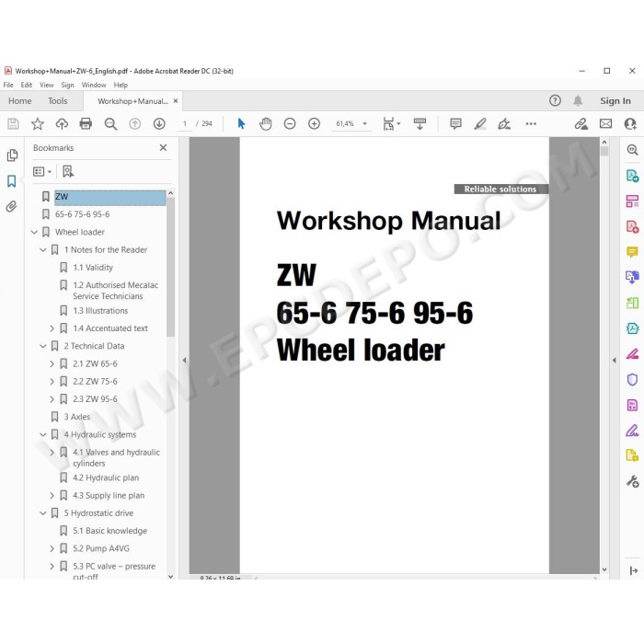The height and width of the screenshot is (644, 644).
Task: Open bookmark 1.1 Validity
Action: click(x=93, y=268)
